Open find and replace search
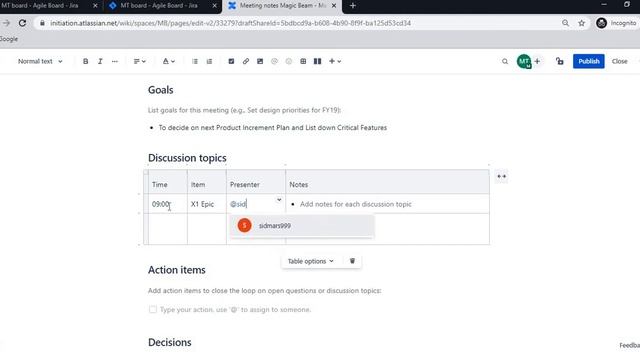The image size is (640, 360). click(x=505, y=61)
